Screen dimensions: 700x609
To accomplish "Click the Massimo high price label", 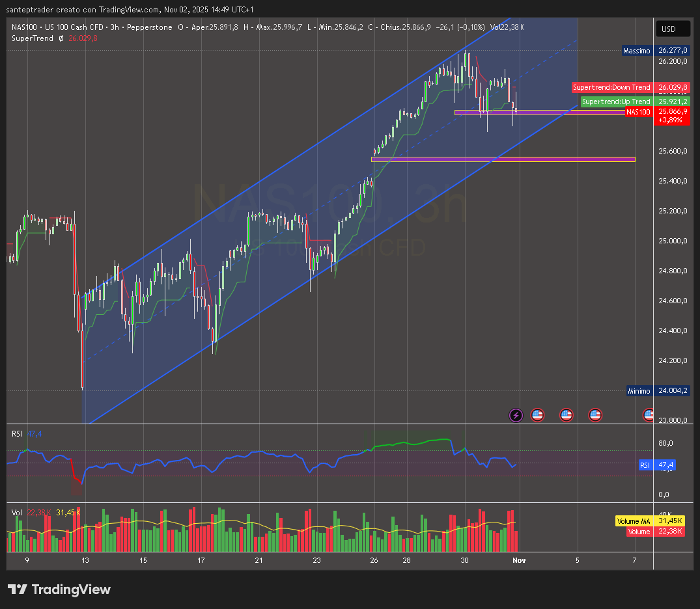I will pyautogui.click(x=636, y=51).
